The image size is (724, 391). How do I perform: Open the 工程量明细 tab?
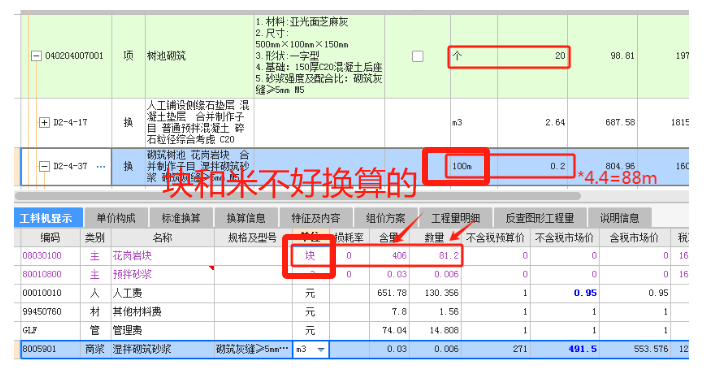point(455,218)
